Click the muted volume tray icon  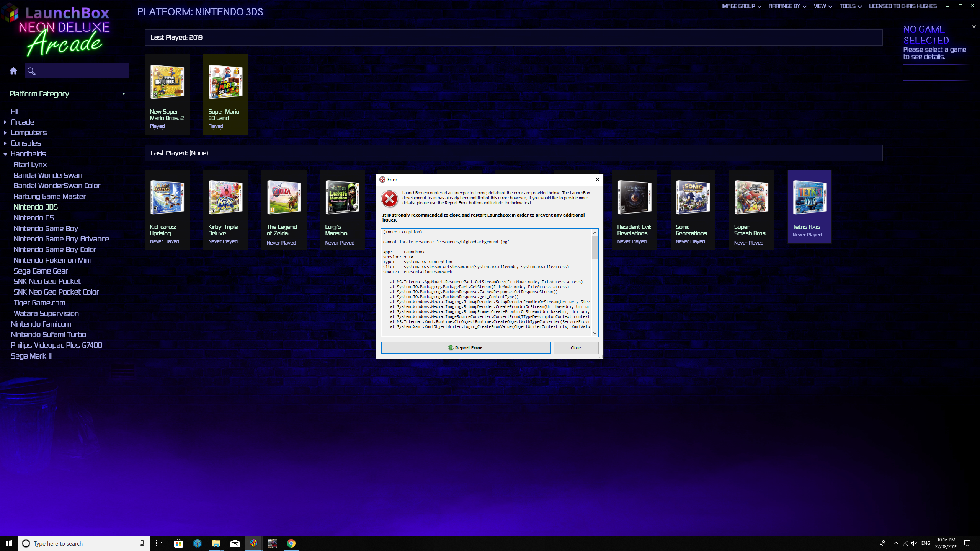[915, 543]
